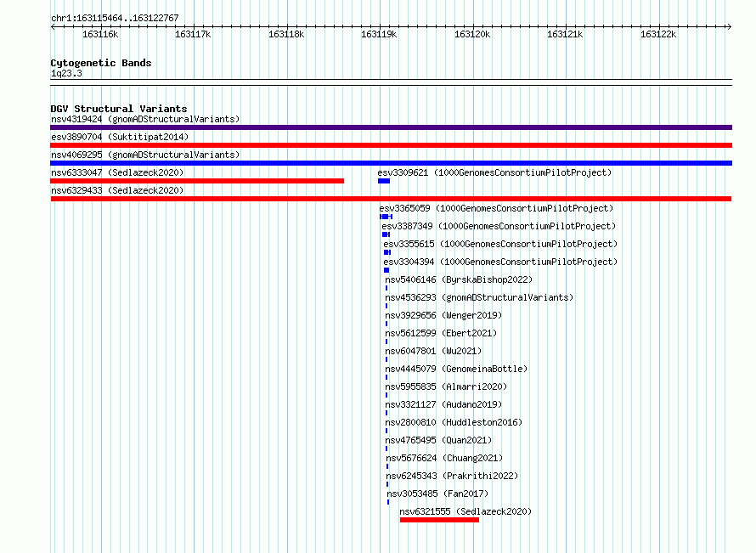Screen dimensions: 756x553
Task: Open nsv3321127 (Audano2019) label
Action: click(x=443, y=404)
